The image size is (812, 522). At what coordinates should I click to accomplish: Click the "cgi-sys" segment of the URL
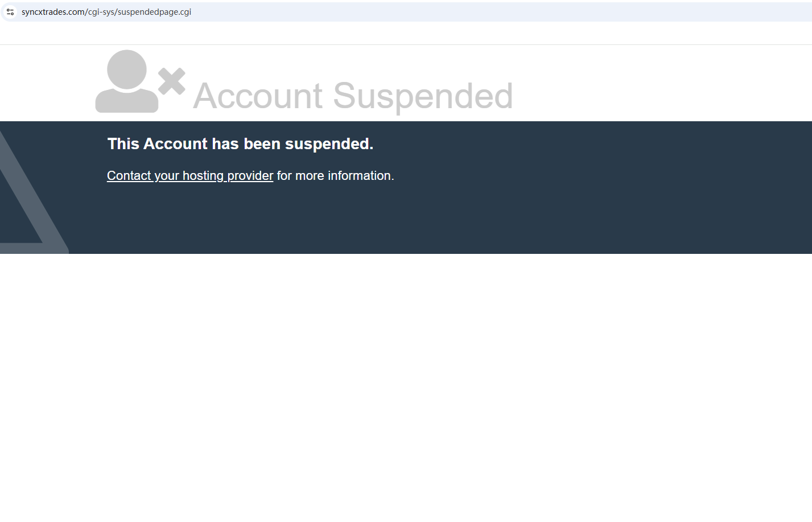pyautogui.click(x=101, y=12)
